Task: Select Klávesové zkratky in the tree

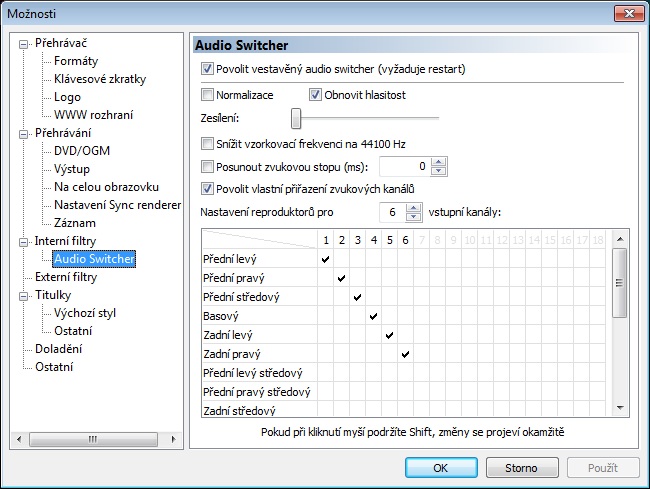Action: click(x=100, y=79)
